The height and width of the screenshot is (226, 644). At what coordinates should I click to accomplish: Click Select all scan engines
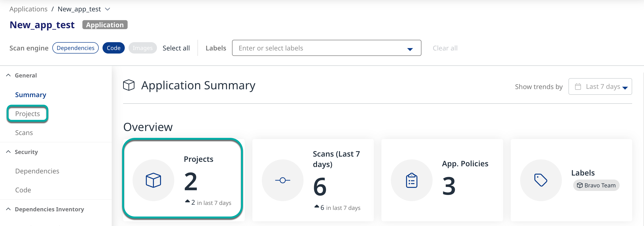coord(176,48)
